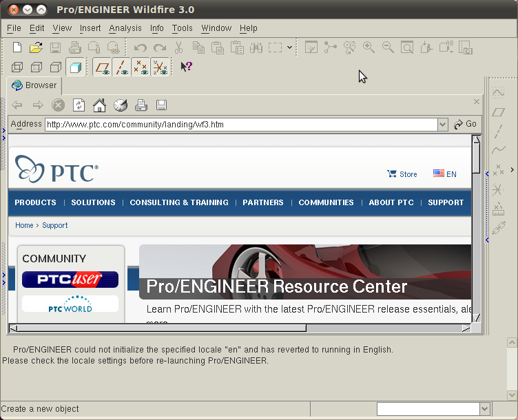The width and height of the screenshot is (518, 420).
Task: Click the Print icon in main toolbar
Action: [74, 48]
